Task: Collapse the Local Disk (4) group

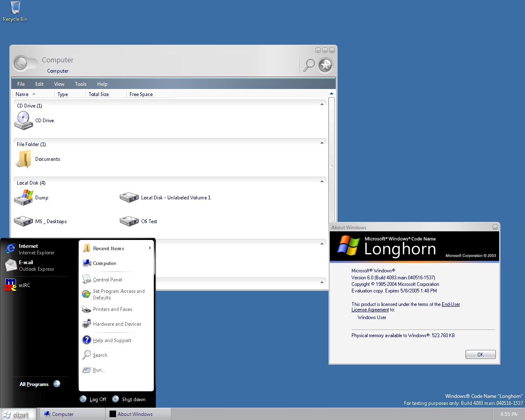Action: point(322,181)
